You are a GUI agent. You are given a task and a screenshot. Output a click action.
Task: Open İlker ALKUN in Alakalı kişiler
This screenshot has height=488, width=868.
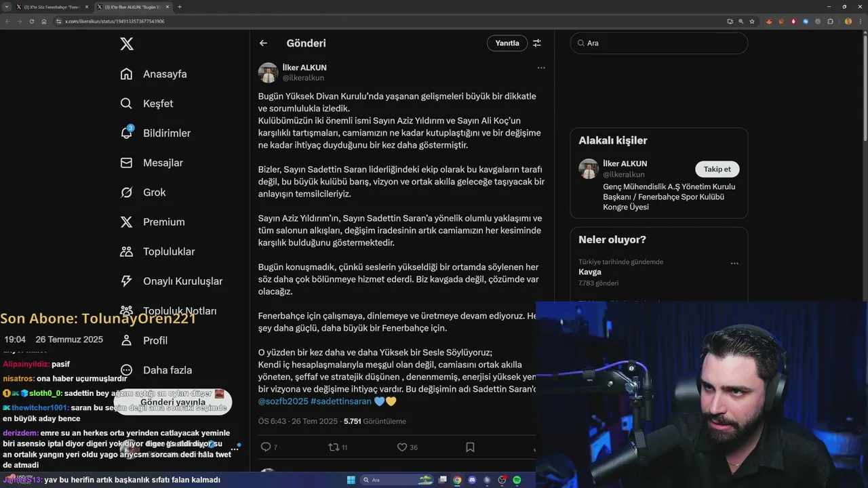pyautogui.click(x=625, y=163)
